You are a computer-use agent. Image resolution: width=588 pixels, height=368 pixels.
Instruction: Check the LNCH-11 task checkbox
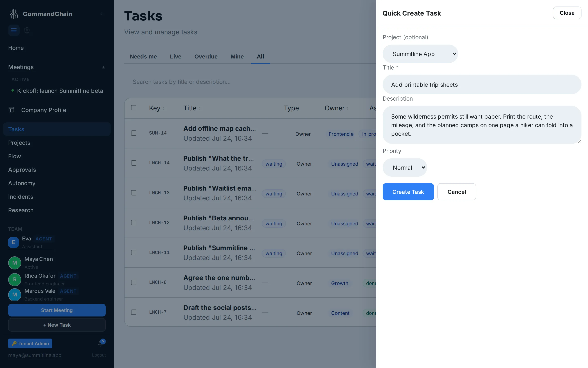[134, 252]
